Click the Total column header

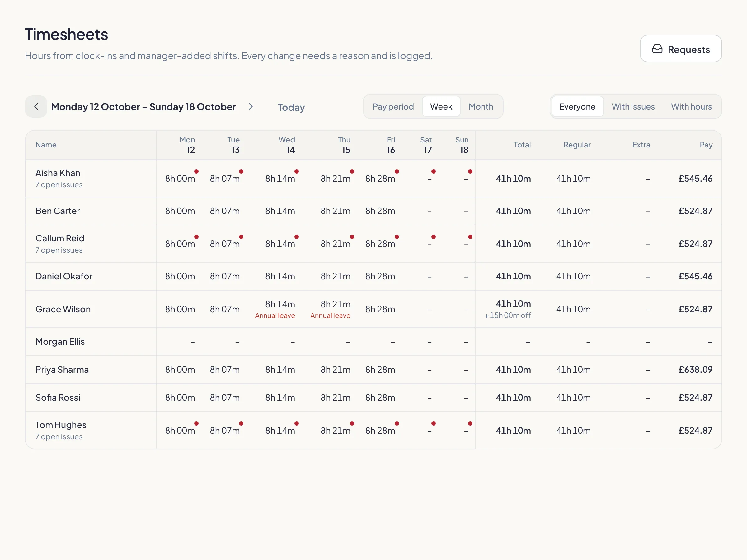(522, 145)
